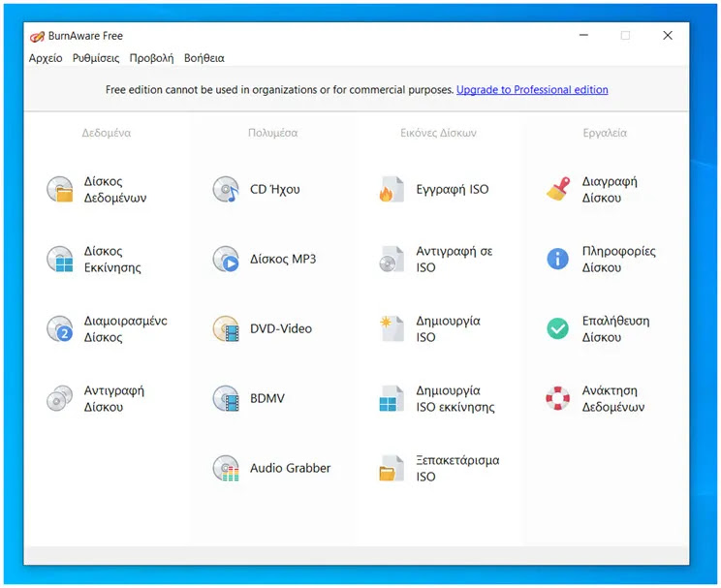Viewport: 721px width, 588px height.
Task: Select the Δίσκος MP3 text label
Action: [283, 260]
